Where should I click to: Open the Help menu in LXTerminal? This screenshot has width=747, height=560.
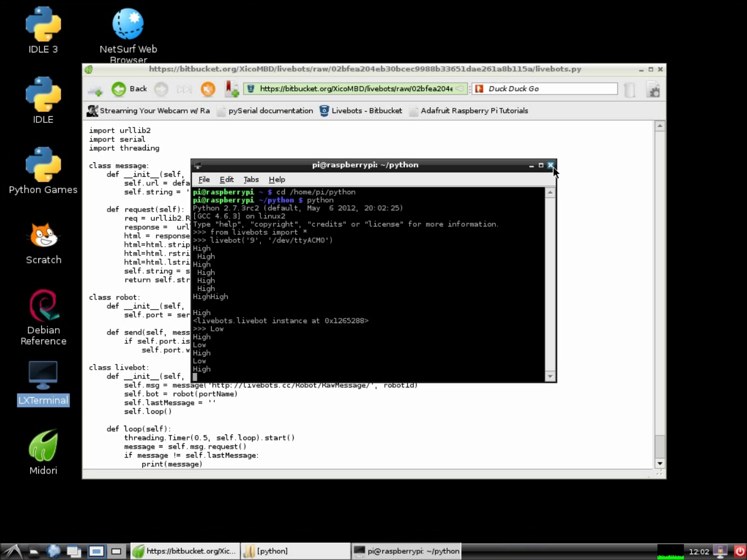pos(277,179)
